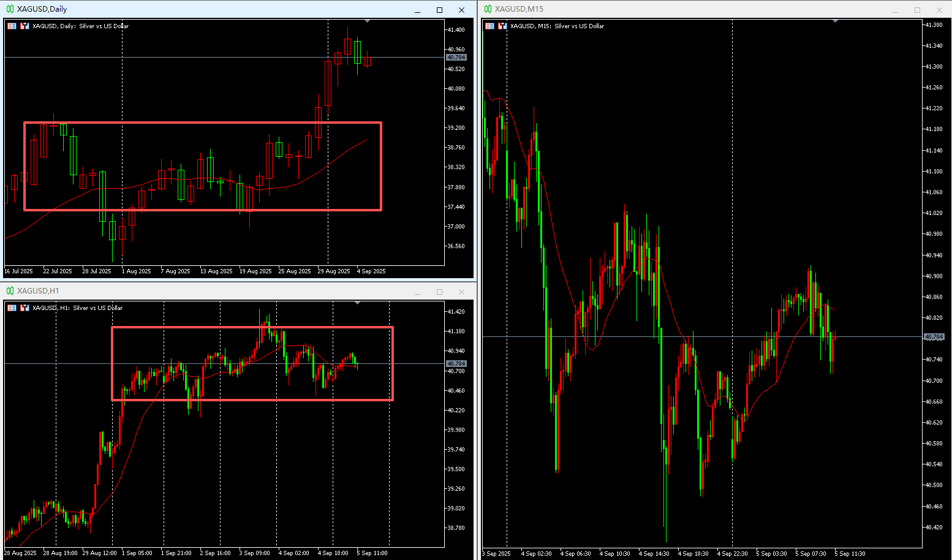Select the M15 chart's shift marker triangle
Screen dimensions: 952x560
[x=835, y=21]
